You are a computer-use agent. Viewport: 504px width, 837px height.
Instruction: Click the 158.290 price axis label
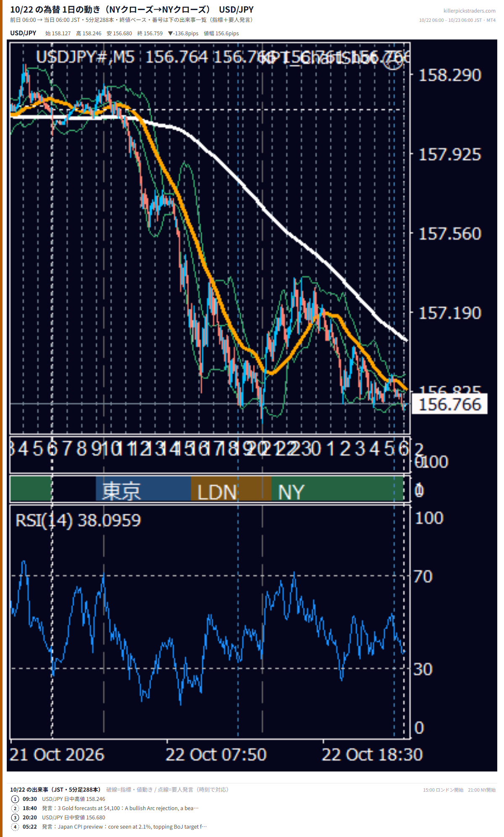click(x=449, y=75)
